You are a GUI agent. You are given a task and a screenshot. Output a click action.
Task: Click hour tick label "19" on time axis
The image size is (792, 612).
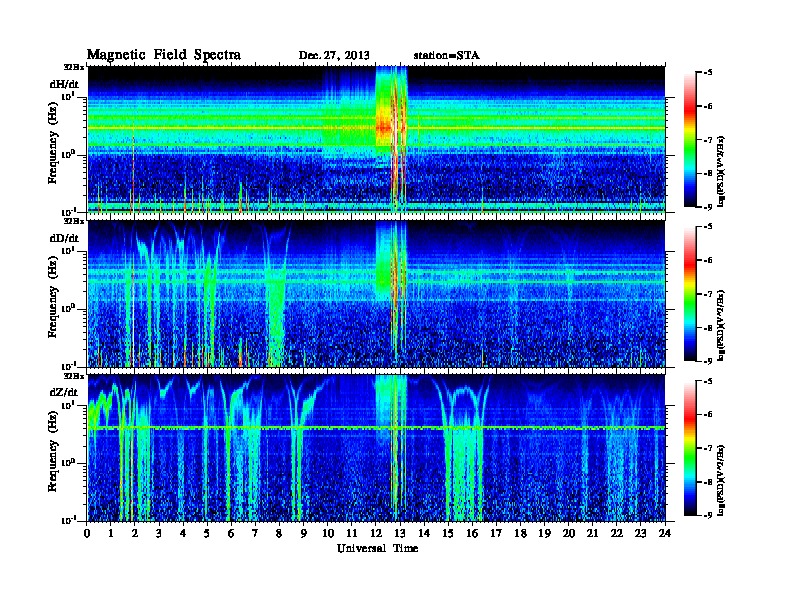[x=544, y=533]
